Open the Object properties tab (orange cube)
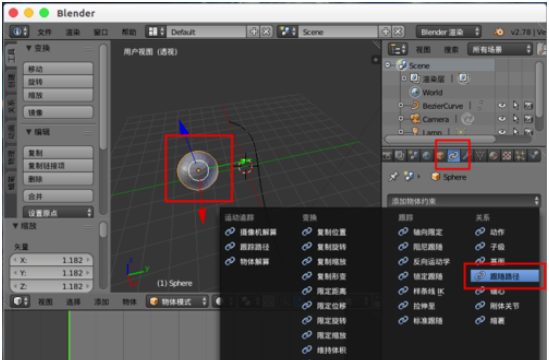 tap(440, 155)
